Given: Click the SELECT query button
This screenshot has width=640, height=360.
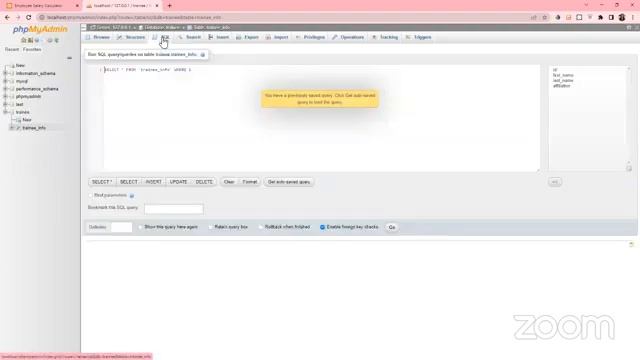Looking at the screenshot, I should (x=129, y=182).
